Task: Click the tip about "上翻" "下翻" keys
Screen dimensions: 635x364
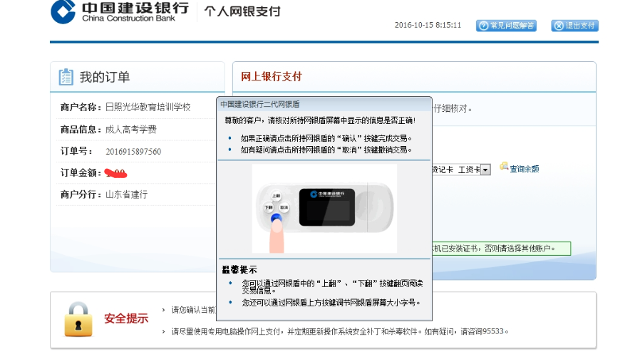Action: (333, 286)
